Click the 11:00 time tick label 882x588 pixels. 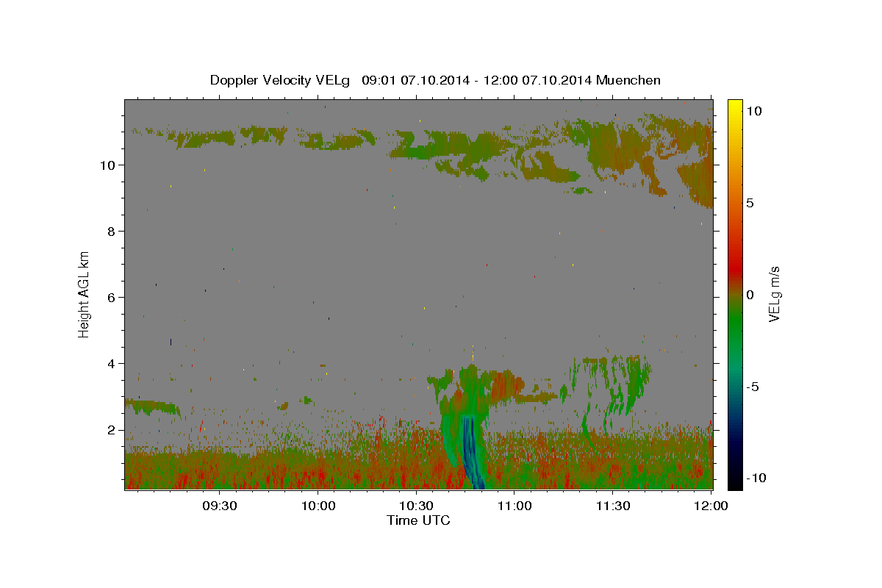point(514,506)
